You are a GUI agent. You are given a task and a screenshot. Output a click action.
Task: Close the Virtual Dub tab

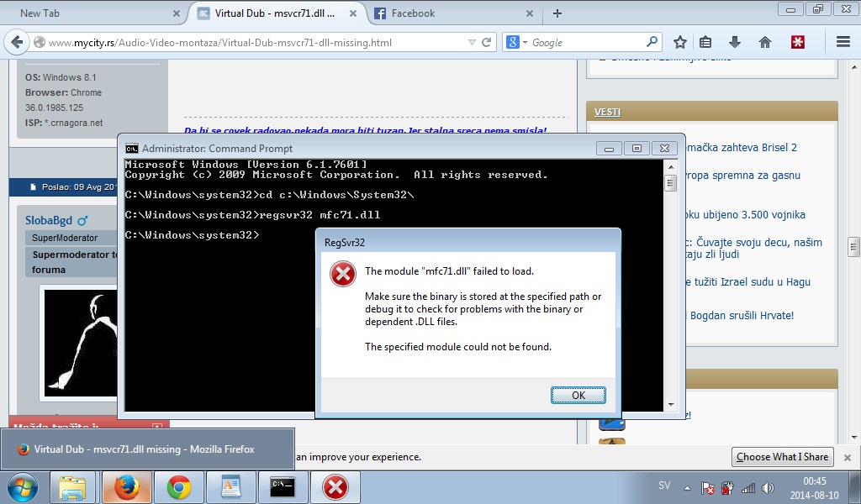353,13
